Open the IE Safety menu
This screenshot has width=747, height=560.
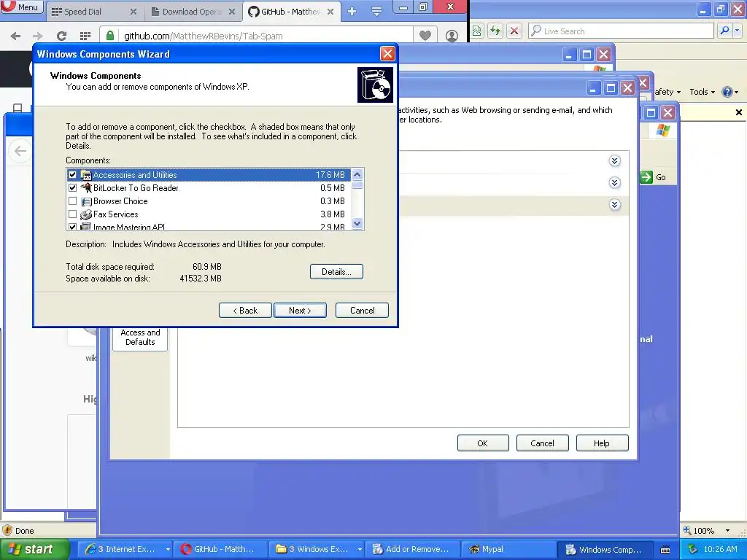pos(668,92)
